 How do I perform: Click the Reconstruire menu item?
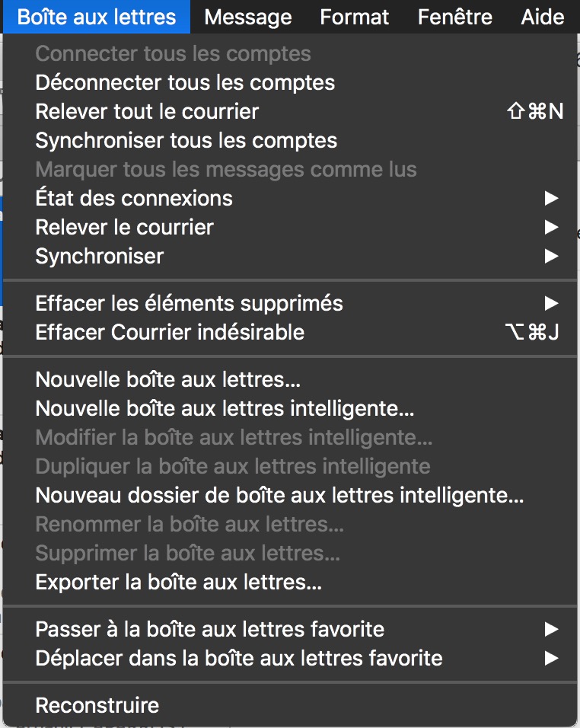(97, 705)
